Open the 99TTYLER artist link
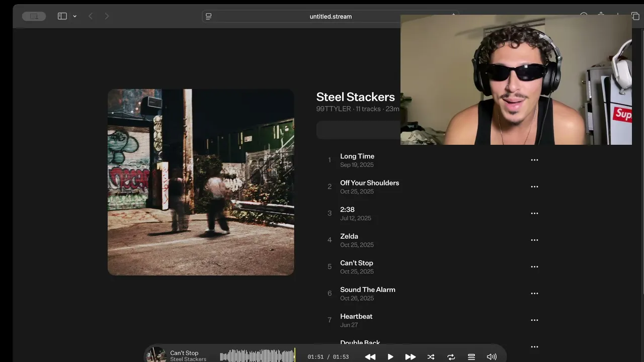Image resolution: width=644 pixels, height=362 pixels. (334, 109)
